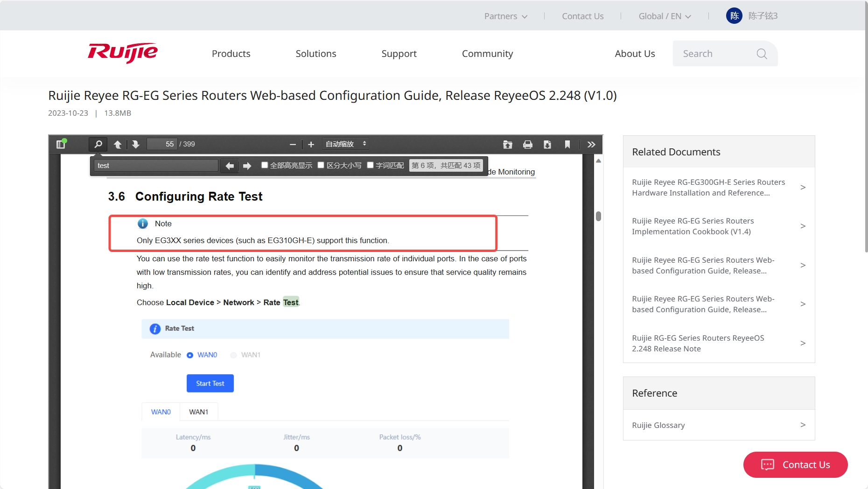This screenshot has height=489, width=868.
Task: Open the Products menu
Action: [x=231, y=54]
